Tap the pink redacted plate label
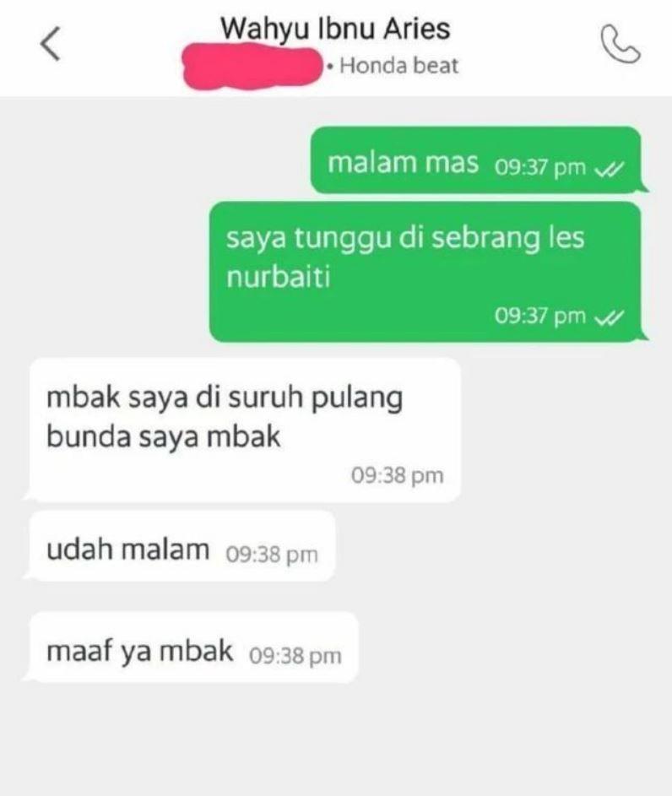This screenshot has width=672, height=796. click(x=252, y=67)
